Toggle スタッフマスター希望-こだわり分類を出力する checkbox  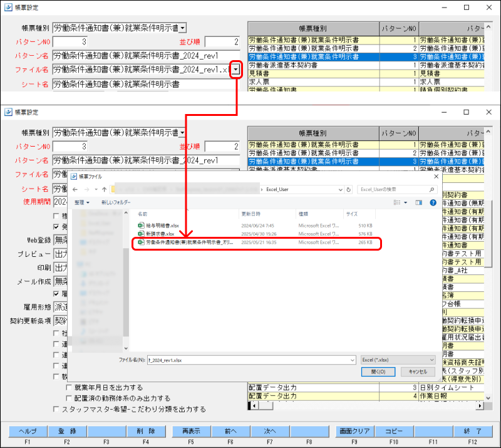coord(56,409)
